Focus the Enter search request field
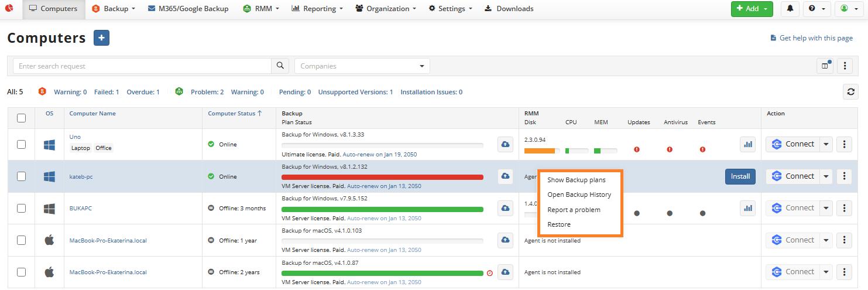868x290 pixels. [142, 66]
